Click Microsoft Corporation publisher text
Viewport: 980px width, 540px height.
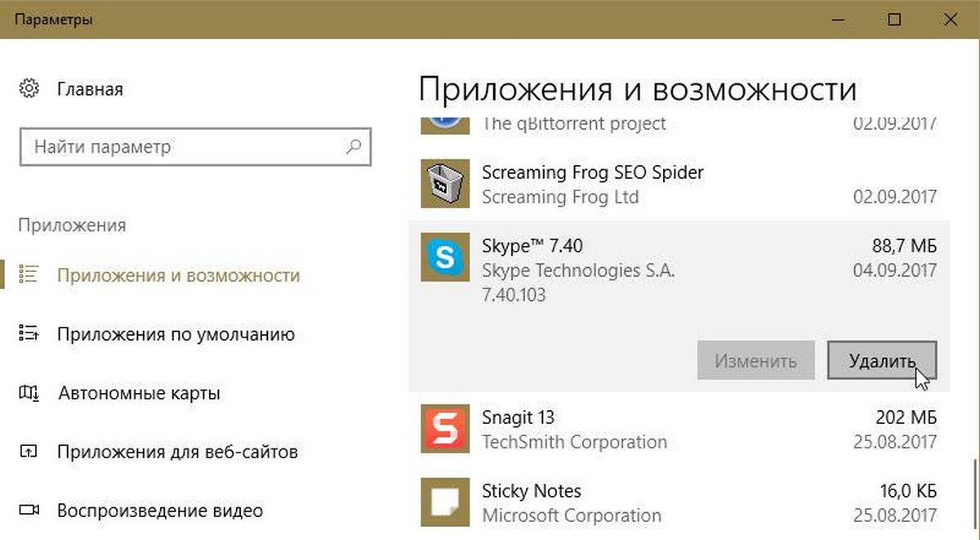572,515
